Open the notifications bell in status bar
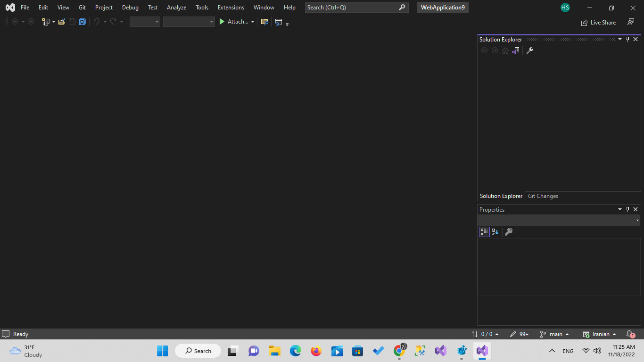The width and height of the screenshot is (644, 362). 630,334
